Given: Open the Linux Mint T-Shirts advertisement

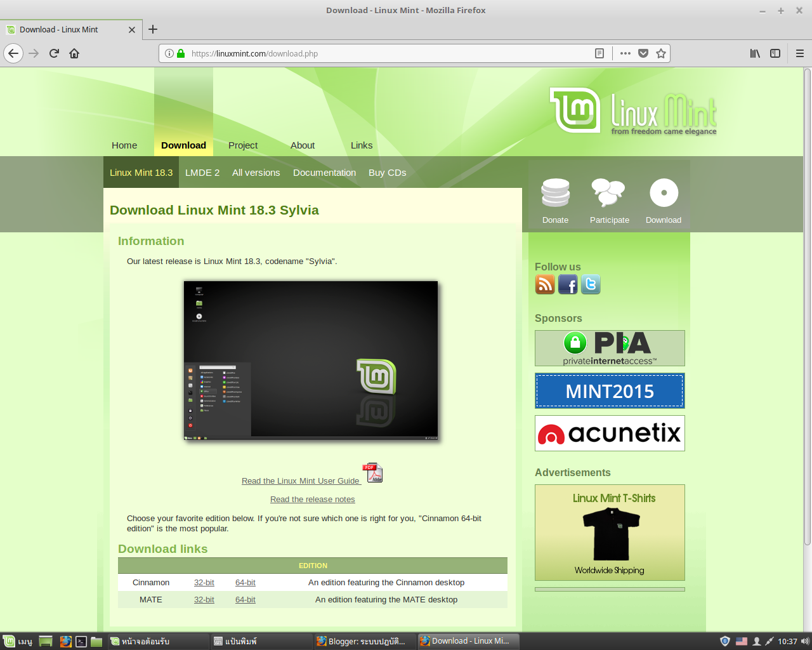Looking at the screenshot, I should point(610,533).
